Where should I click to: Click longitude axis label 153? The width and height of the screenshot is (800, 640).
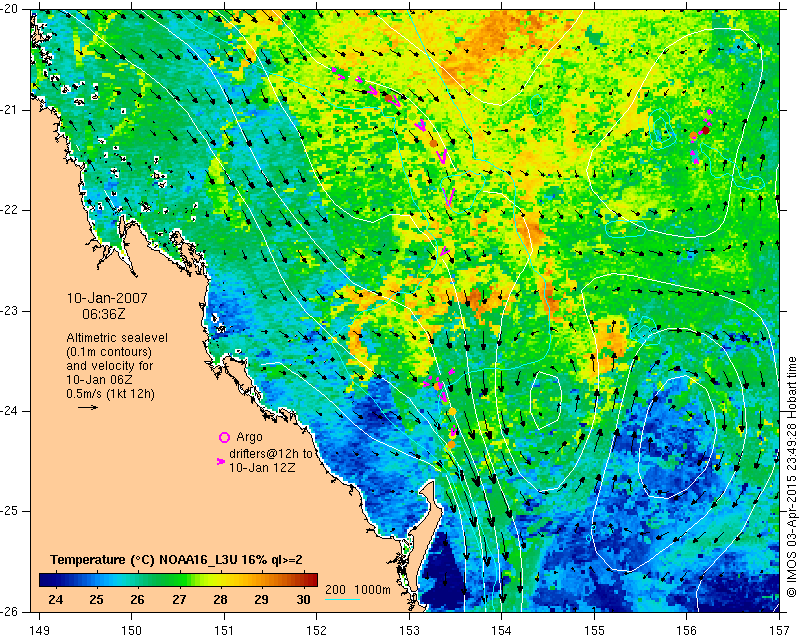click(x=409, y=630)
